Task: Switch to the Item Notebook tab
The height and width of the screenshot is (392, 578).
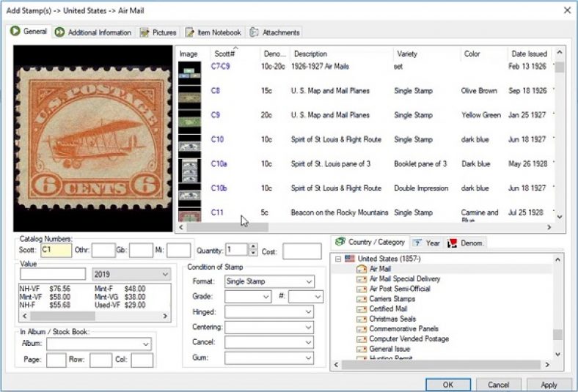Action: pyautogui.click(x=213, y=32)
